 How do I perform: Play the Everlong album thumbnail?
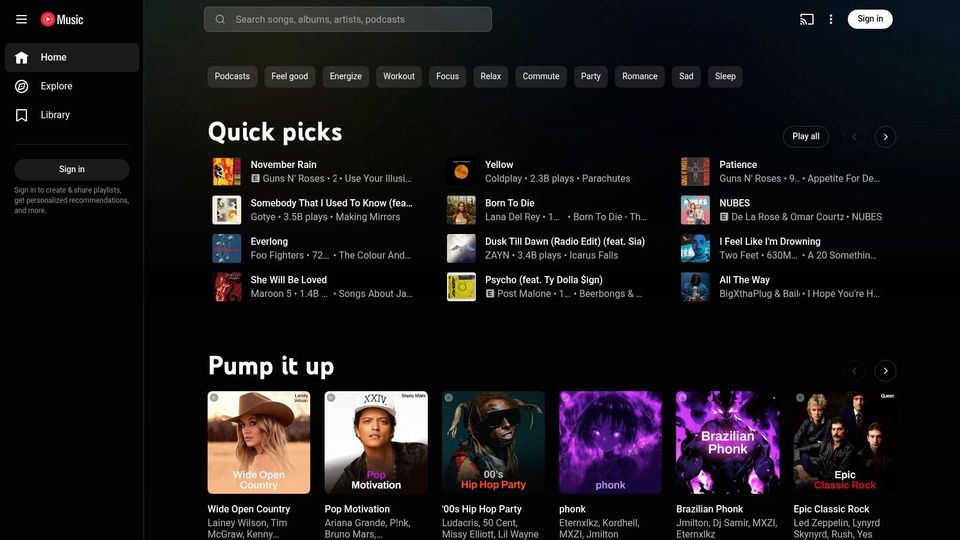[227, 249]
